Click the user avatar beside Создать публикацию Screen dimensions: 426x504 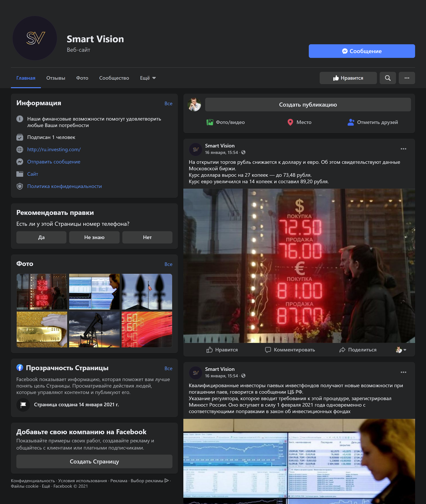coord(194,105)
